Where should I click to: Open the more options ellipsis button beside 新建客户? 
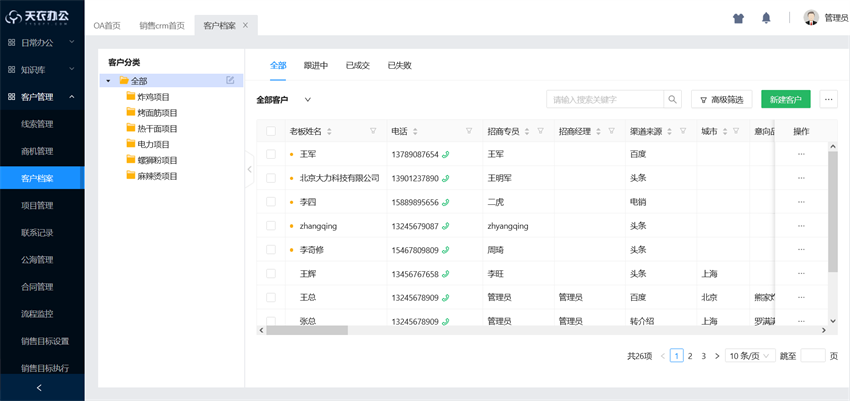coord(828,99)
